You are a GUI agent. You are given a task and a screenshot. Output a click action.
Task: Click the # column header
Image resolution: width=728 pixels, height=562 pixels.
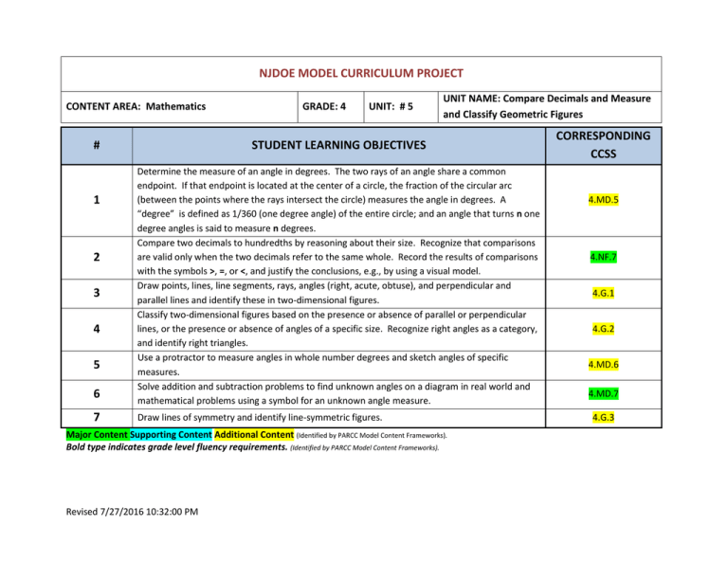pyautogui.click(x=97, y=145)
